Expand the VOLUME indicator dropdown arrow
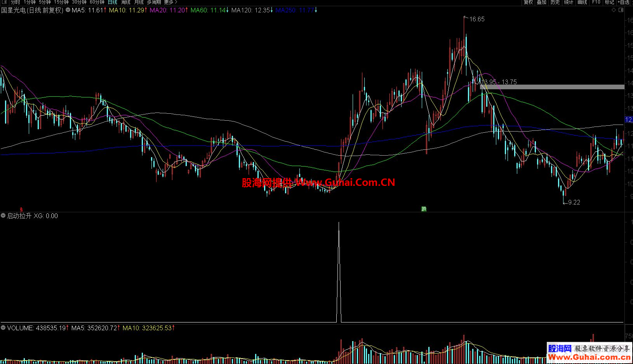Screen dimensions: 633x364 point(3,328)
